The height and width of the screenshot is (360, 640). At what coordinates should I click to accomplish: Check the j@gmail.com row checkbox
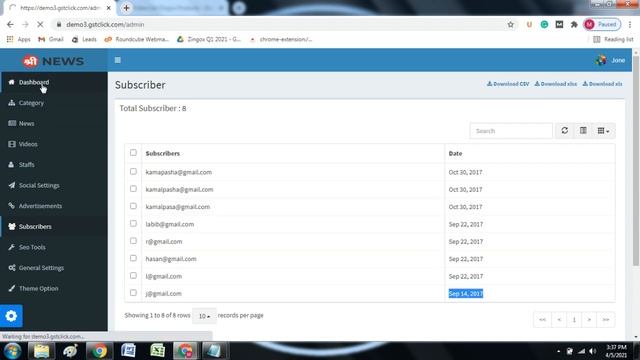pyautogui.click(x=133, y=293)
